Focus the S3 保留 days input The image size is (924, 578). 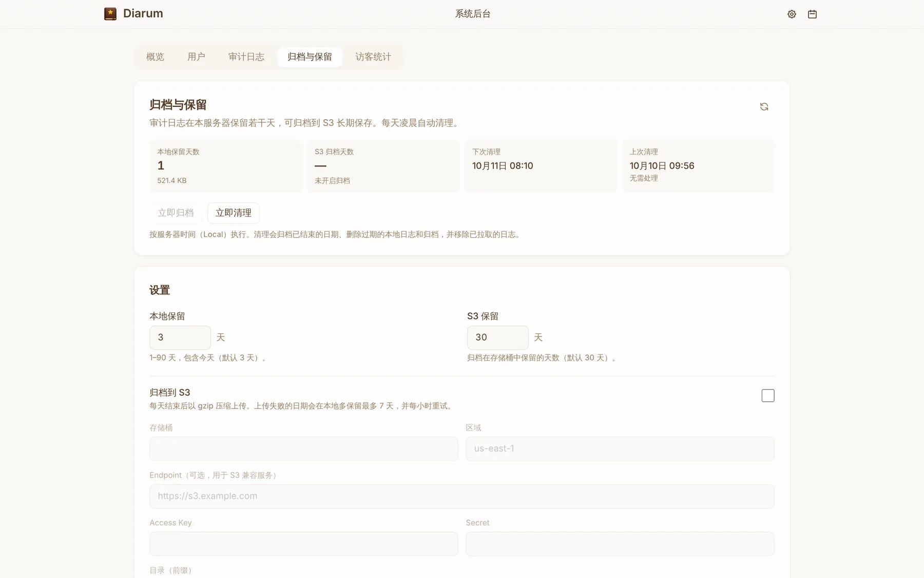[x=497, y=338]
